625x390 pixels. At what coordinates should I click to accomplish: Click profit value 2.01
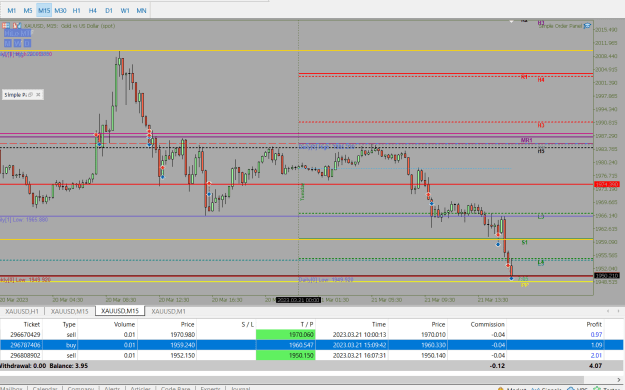point(596,355)
